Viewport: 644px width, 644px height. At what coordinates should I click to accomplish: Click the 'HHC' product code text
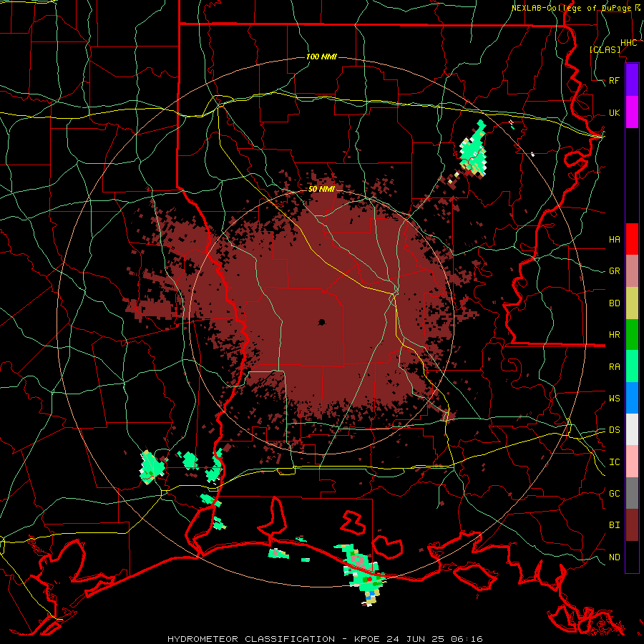pyautogui.click(x=628, y=43)
